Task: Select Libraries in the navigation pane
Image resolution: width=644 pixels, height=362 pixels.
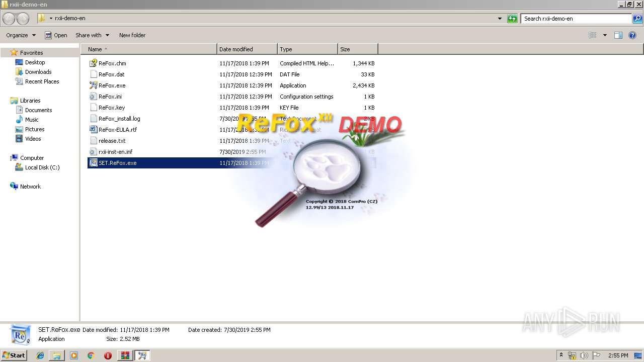Action: pos(30,101)
